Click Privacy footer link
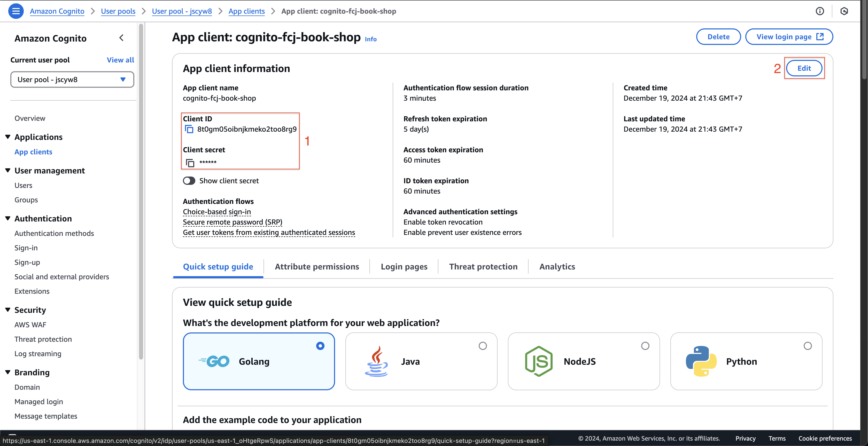Viewport: 868px width, 446px height. (745, 439)
